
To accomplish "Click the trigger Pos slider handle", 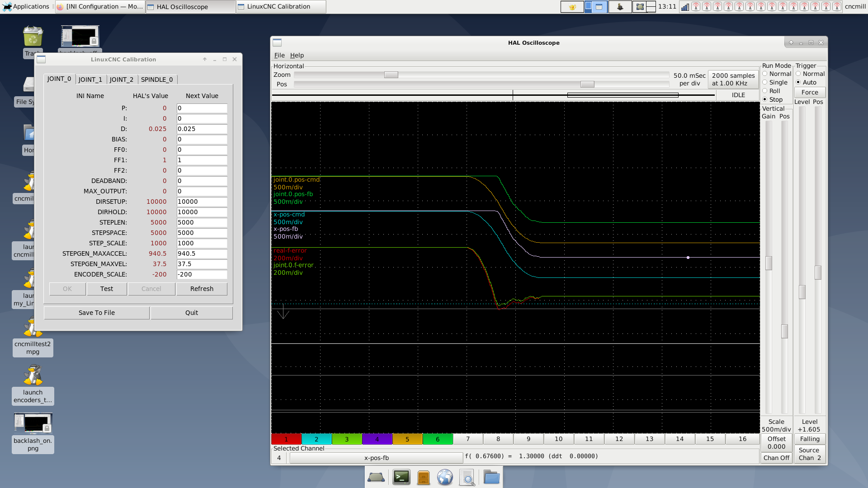I will click(818, 272).
